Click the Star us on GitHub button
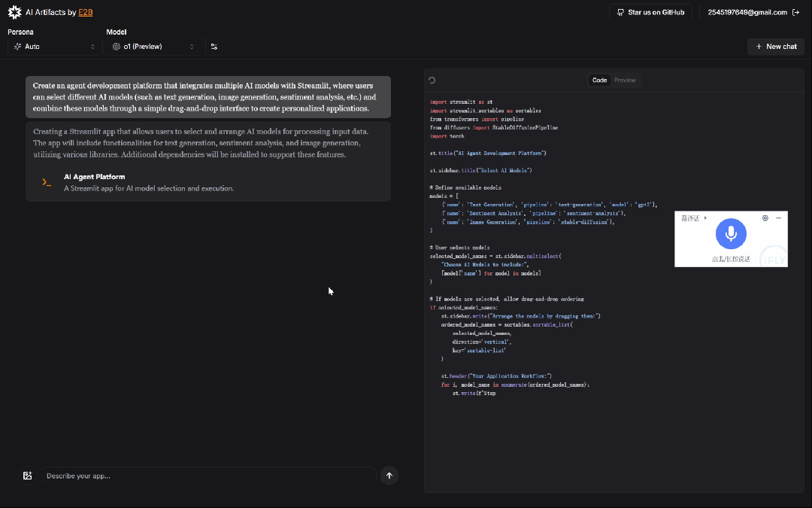This screenshot has width=812, height=508. pyautogui.click(x=650, y=12)
